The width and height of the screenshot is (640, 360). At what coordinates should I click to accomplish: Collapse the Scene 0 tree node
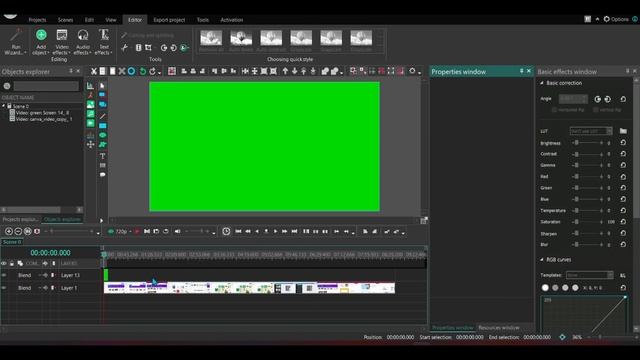(4, 106)
